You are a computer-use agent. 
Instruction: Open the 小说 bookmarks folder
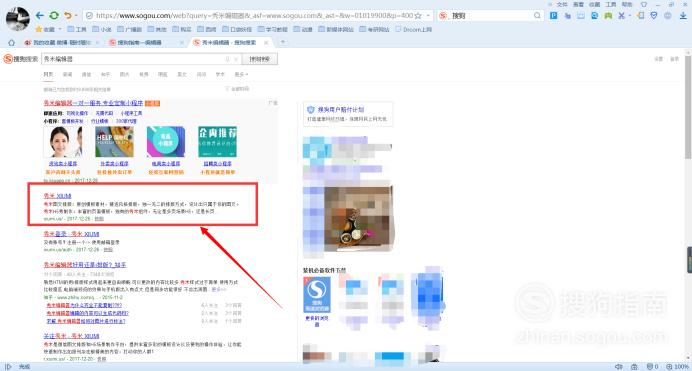[102, 30]
